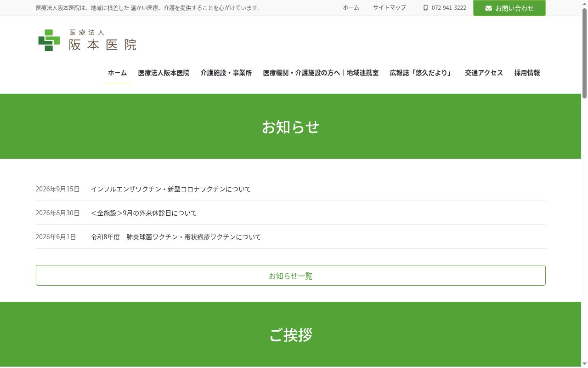Click date 2026年9月15日
The height and width of the screenshot is (368, 588).
(x=58, y=189)
